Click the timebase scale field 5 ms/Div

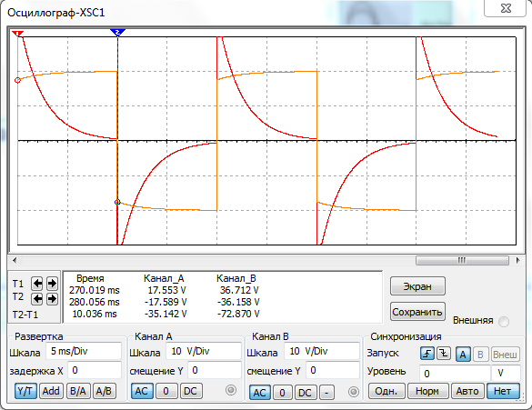click(x=85, y=351)
